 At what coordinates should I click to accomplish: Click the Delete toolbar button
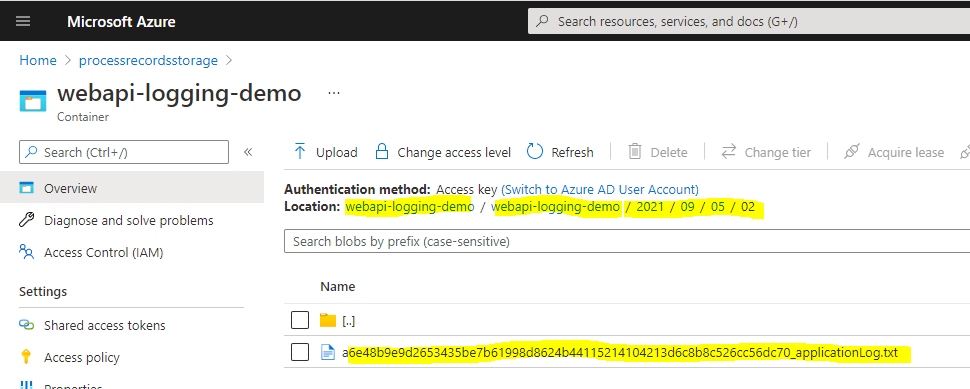click(658, 152)
